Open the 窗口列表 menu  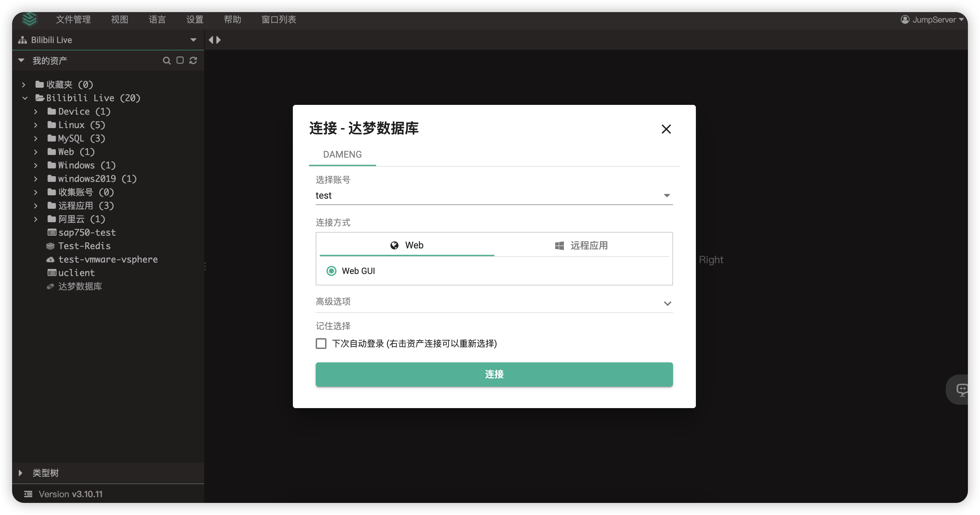pyautogui.click(x=279, y=19)
